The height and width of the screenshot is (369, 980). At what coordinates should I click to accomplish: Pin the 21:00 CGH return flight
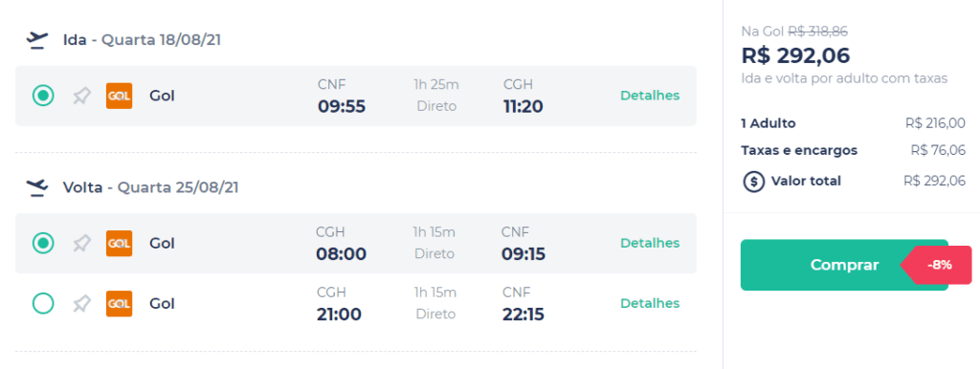pyautogui.click(x=81, y=304)
